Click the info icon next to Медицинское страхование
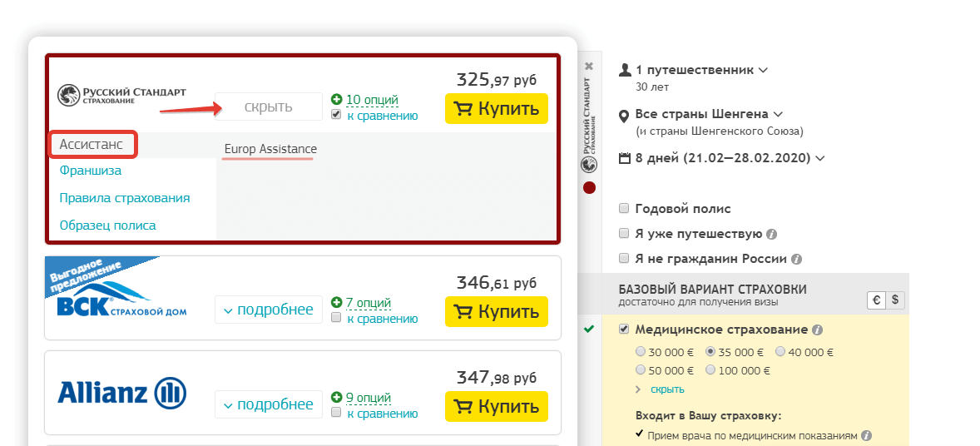The height and width of the screenshot is (446, 980). click(818, 330)
